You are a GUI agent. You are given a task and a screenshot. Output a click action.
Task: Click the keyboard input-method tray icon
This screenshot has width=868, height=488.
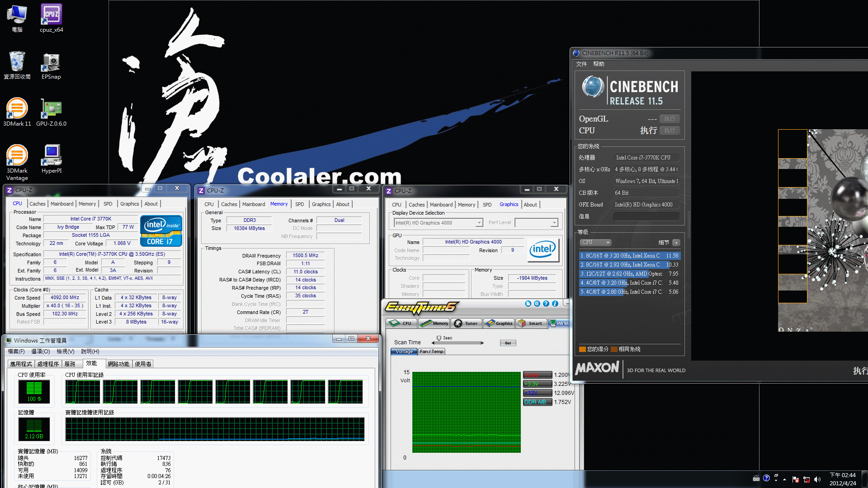[756, 478]
